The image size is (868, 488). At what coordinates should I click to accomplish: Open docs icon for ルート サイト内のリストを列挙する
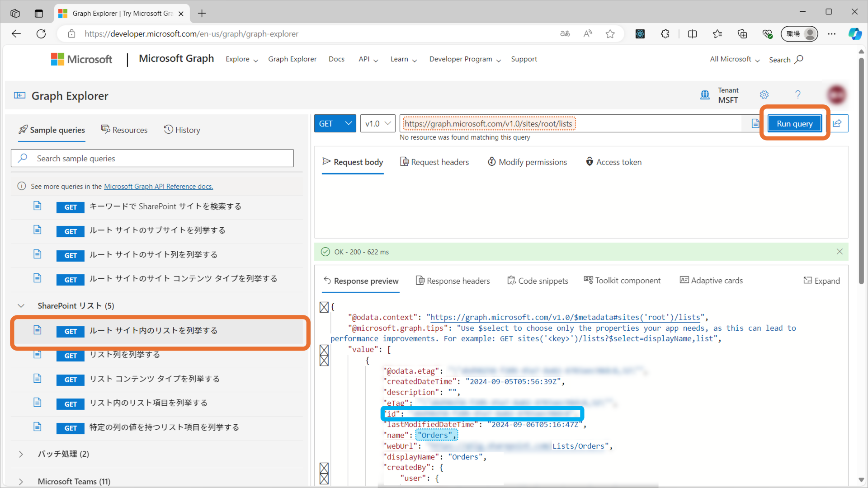pos(37,330)
